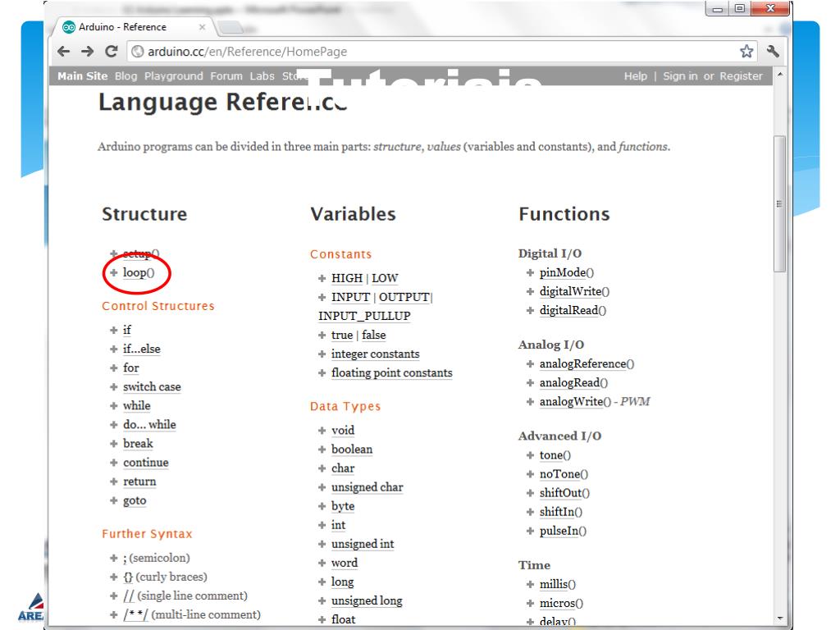Image resolution: width=840 pixels, height=630 pixels.
Task: Minimize the browser window
Action: [x=718, y=8]
